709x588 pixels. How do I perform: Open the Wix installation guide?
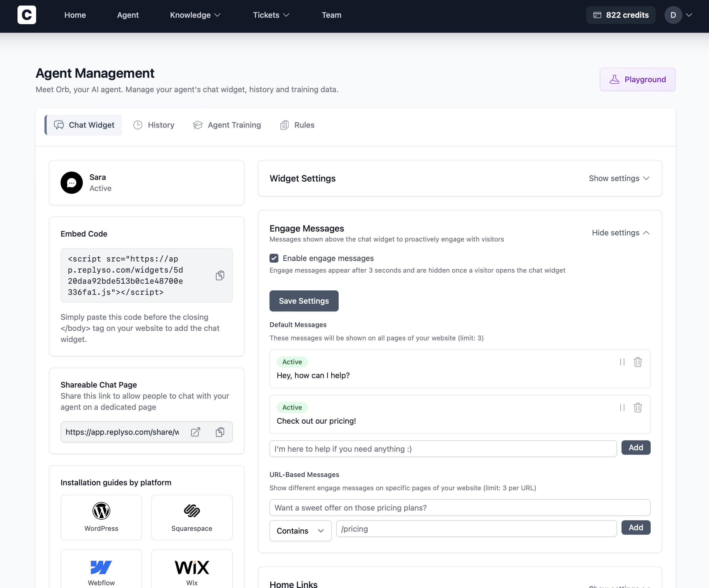tap(192, 569)
